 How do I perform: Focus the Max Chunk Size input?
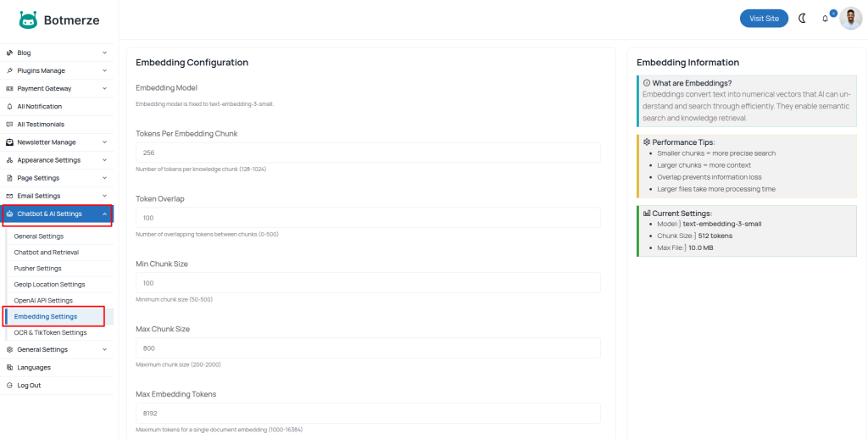[368, 348]
